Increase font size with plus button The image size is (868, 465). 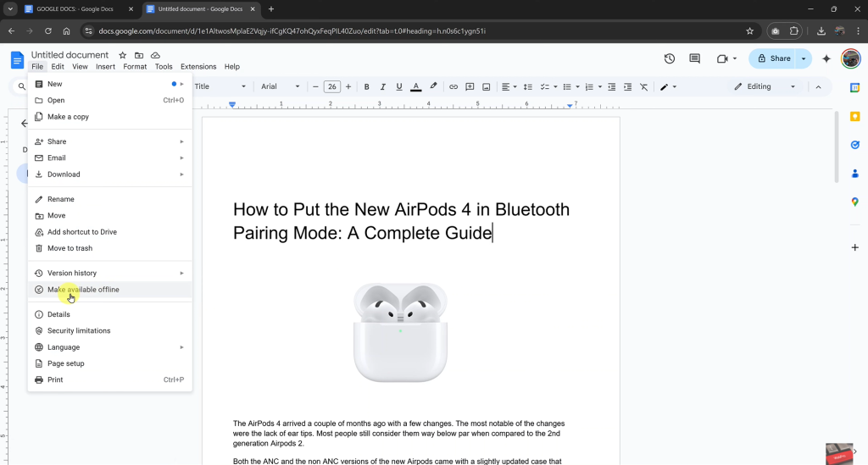tap(348, 86)
